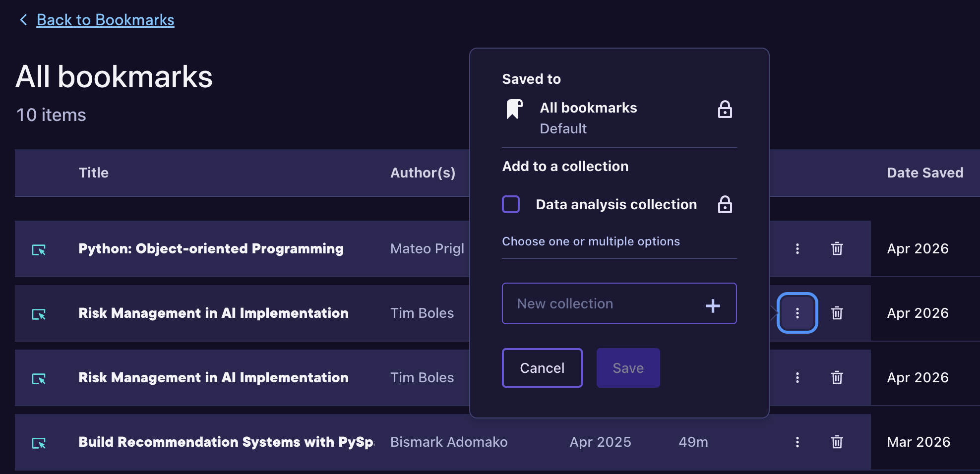This screenshot has height=474, width=980.
Task: Click into the New collection text field
Action: pyautogui.click(x=600, y=303)
